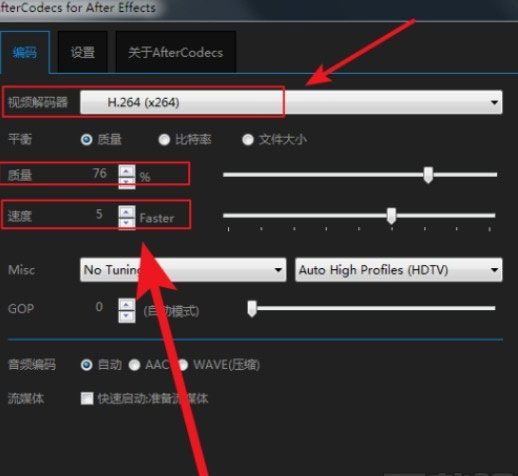The height and width of the screenshot is (476, 518).
Task: Click the GOP slider handle
Action: click(x=252, y=308)
